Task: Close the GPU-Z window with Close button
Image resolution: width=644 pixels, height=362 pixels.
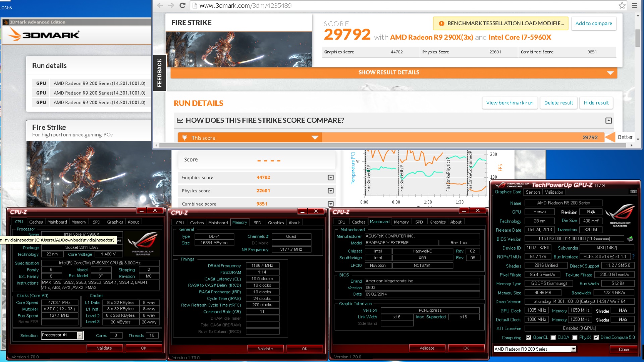Action: (x=624, y=349)
